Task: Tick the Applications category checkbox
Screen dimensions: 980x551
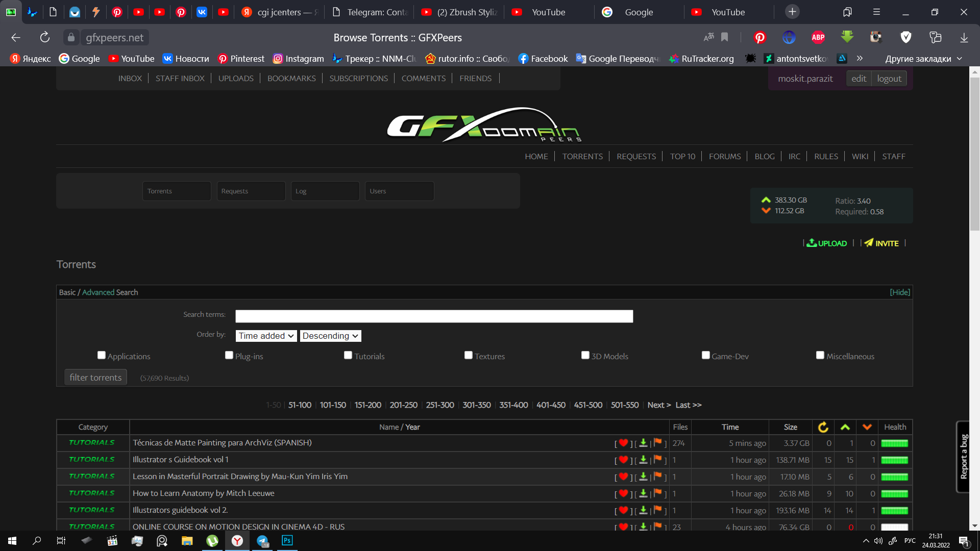Action: pyautogui.click(x=102, y=356)
